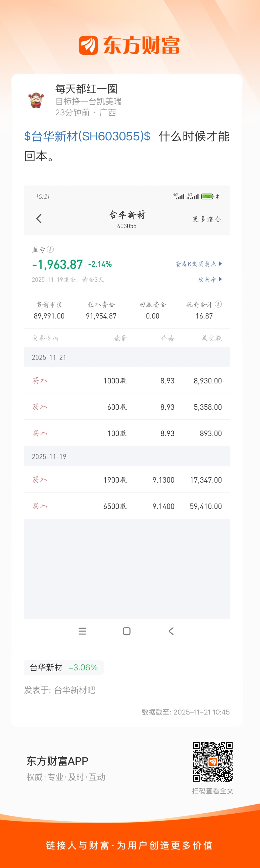Select the 1000股 buy transaction row
The image size is (260, 868).
pos(127,381)
